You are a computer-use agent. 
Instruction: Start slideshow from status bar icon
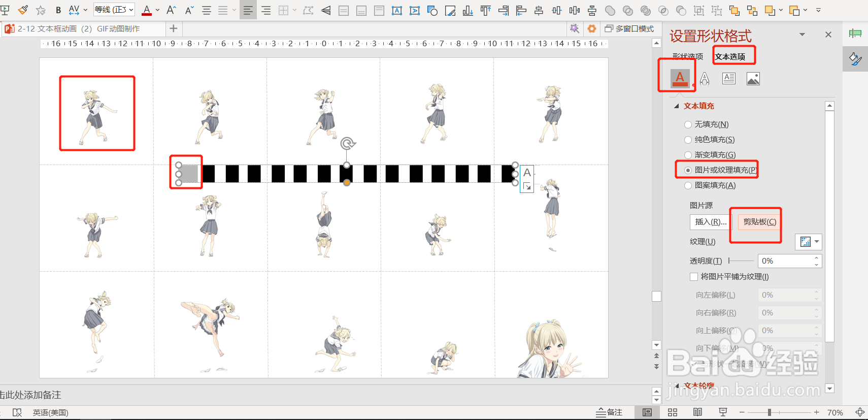coord(723,412)
